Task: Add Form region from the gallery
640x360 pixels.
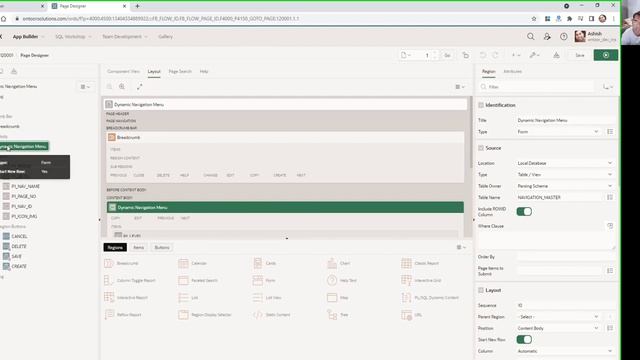Action: (x=264, y=280)
